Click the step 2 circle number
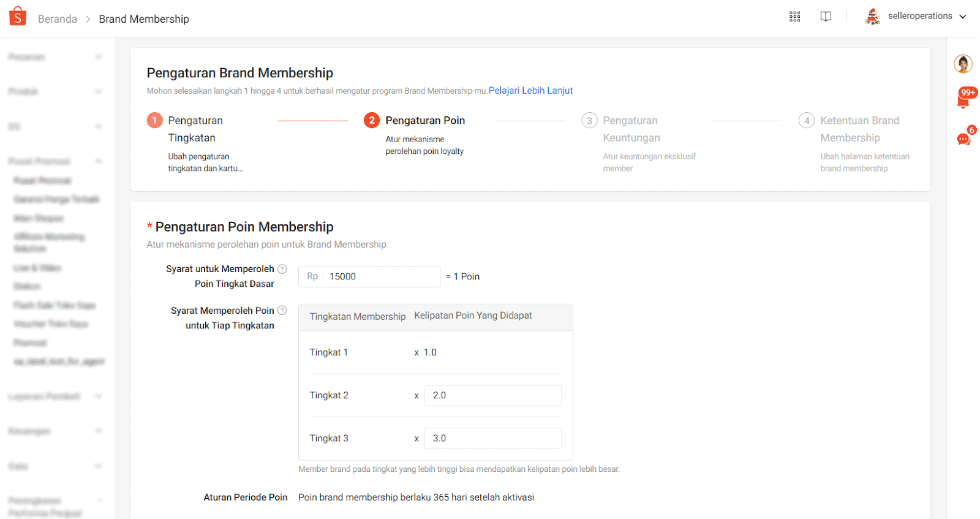Screen dimensions: 980x519 click(372, 121)
